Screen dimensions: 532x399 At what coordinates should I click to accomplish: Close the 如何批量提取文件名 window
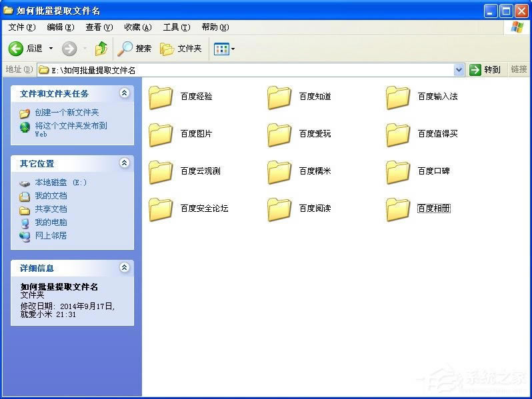tap(522, 11)
